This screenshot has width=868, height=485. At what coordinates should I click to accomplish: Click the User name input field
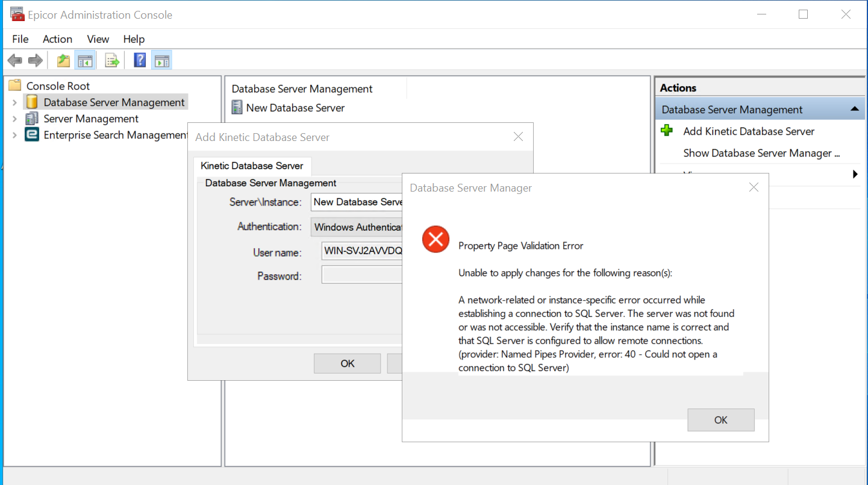363,251
